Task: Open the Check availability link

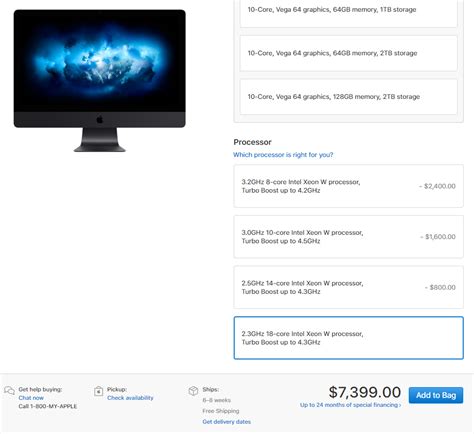Action: (130, 398)
